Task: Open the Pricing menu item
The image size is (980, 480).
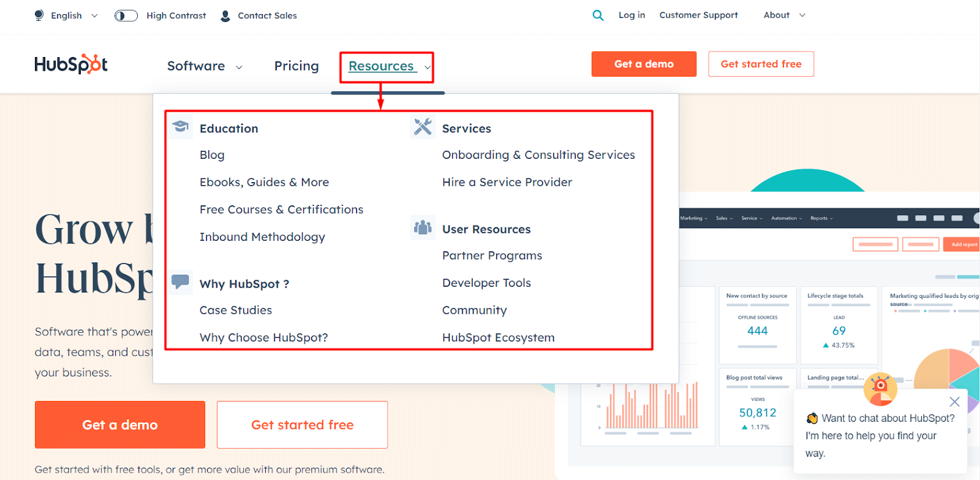Action: (x=296, y=66)
